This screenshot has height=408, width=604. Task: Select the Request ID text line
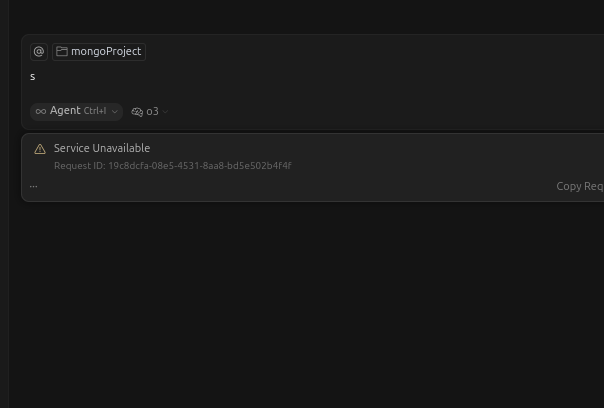pos(173,166)
